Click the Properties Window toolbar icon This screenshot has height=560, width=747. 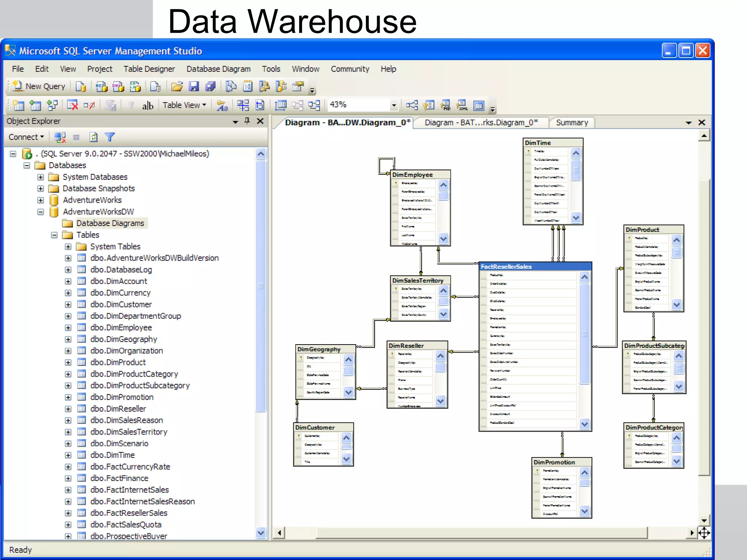click(298, 86)
